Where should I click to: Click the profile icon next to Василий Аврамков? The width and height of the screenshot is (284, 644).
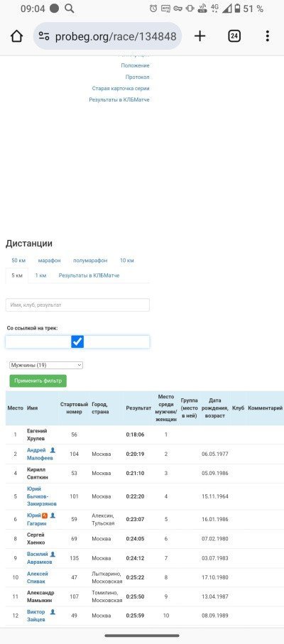[x=53, y=554]
